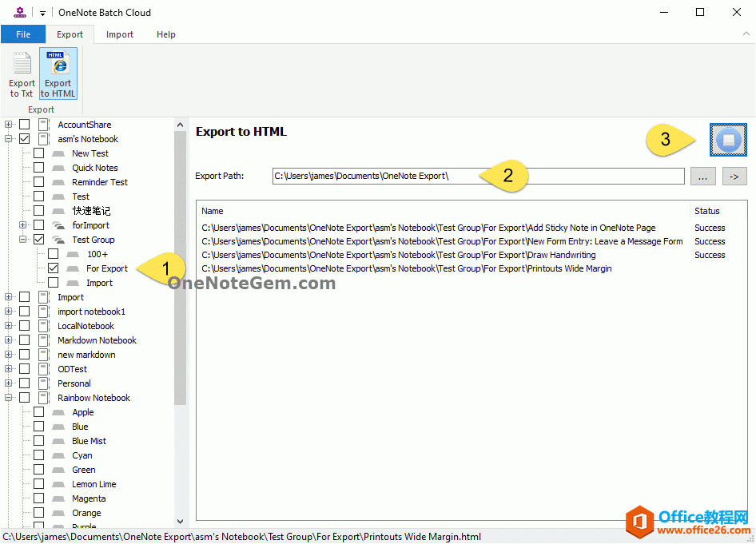Expand the Personal notebook tree node
This screenshot has height=544, width=756.
7,383
